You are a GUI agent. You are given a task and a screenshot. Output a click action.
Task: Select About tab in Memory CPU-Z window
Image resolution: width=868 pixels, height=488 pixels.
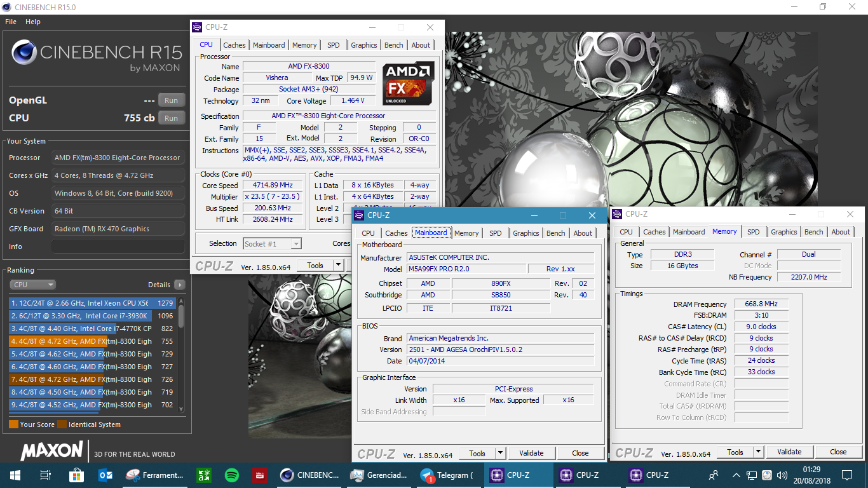pyautogui.click(x=841, y=232)
